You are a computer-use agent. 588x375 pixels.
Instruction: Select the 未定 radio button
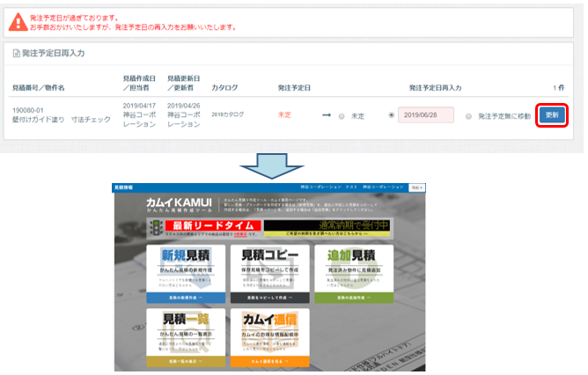[342, 116]
